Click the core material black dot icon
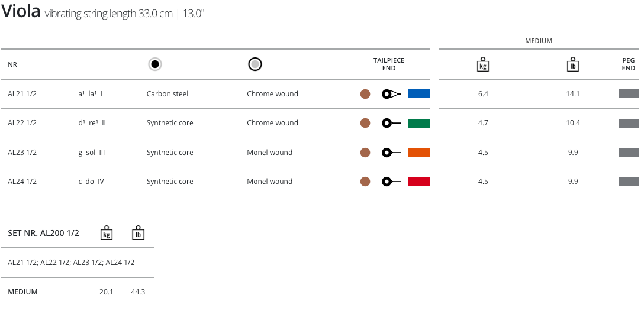Viewport: 644px width, 327px height. [x=155, y=64]
